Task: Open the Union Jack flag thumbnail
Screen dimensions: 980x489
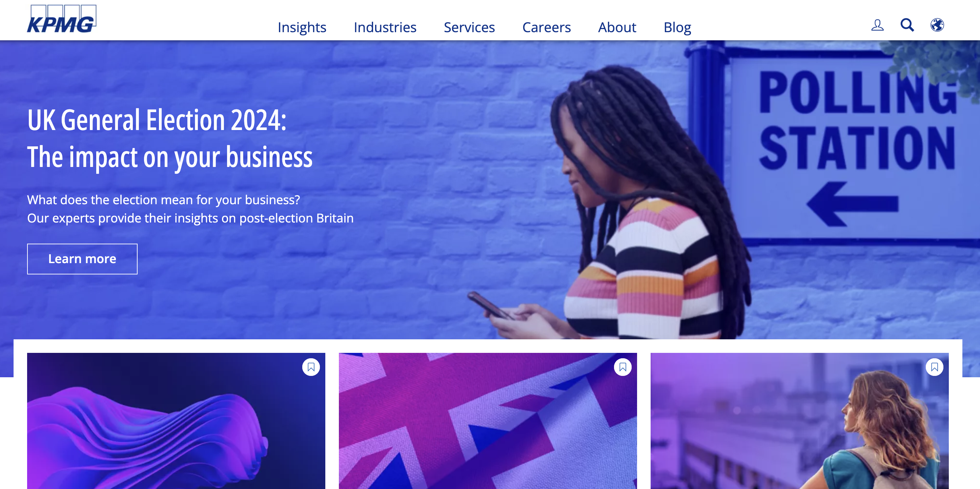Action: [488, 421]
